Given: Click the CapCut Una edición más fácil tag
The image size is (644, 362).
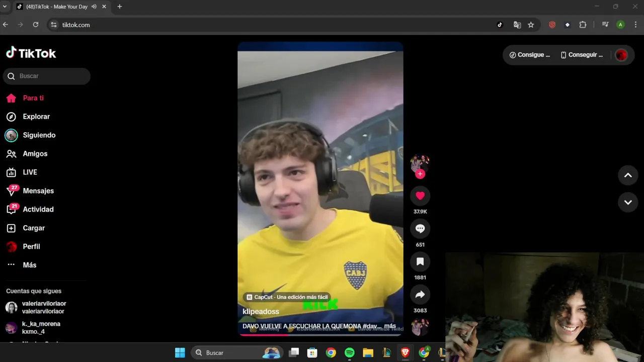Looking at the screenshot, I should 287,297.
